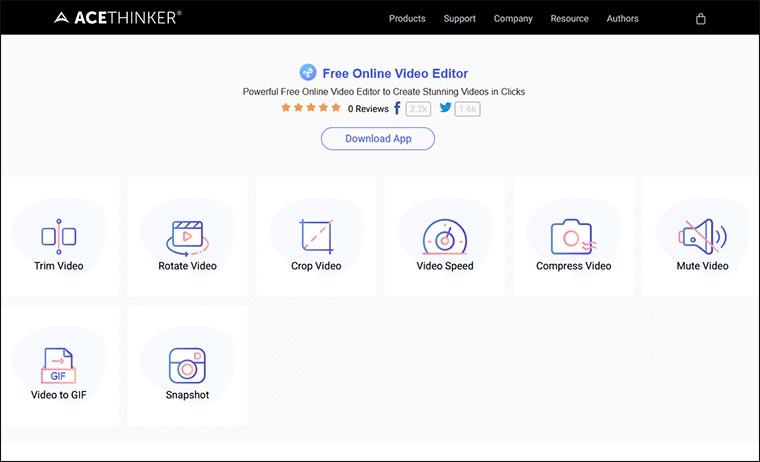Click the Free Online Video Editor heading
760x462 pixels.
pos(395,73)
